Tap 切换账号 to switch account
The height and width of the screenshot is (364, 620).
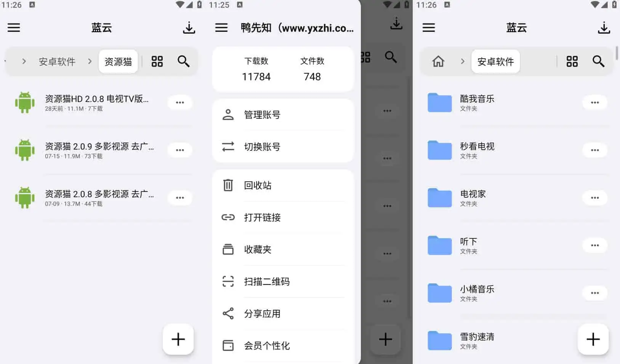coord(262,147)
